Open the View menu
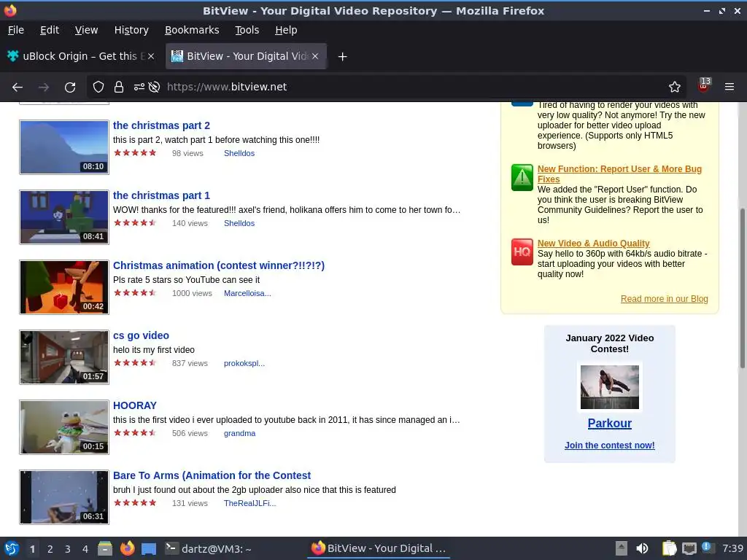The image size is (747, 560). point(86,30)
